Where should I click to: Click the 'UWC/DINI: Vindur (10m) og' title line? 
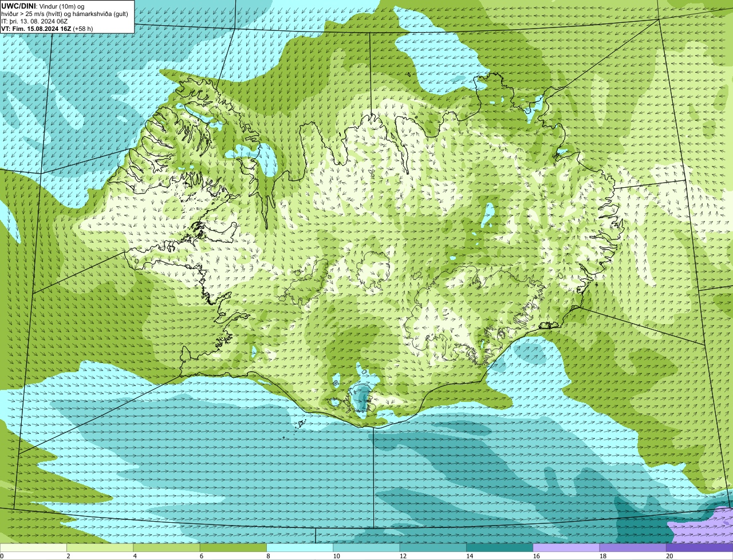point(42,6)
